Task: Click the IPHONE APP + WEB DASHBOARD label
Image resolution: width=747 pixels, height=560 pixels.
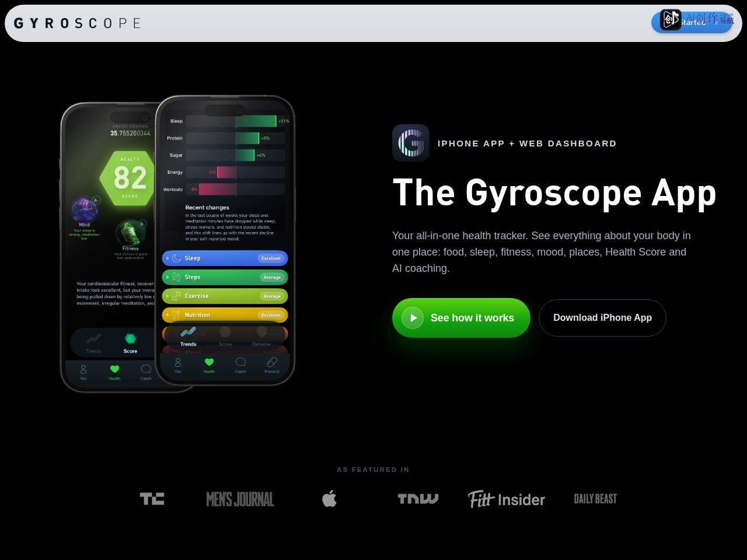Action: tap(527, 143)
